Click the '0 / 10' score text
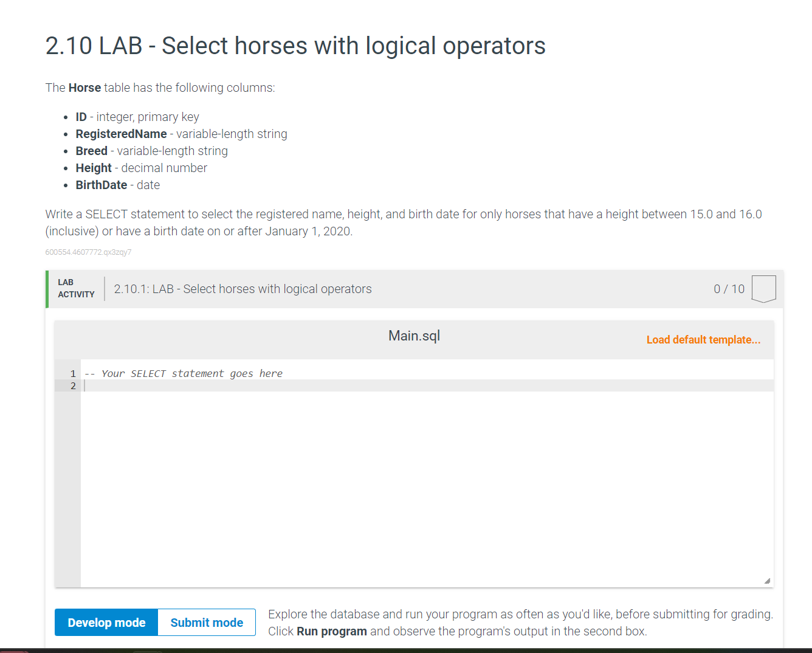The height and width of the screenshot is (653, 812). click(x=729, y=289)
